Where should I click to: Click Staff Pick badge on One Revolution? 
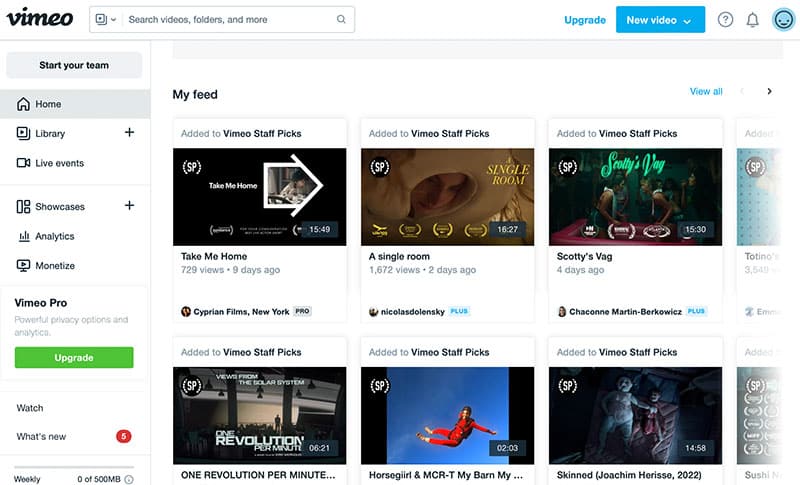click(192, 386)
